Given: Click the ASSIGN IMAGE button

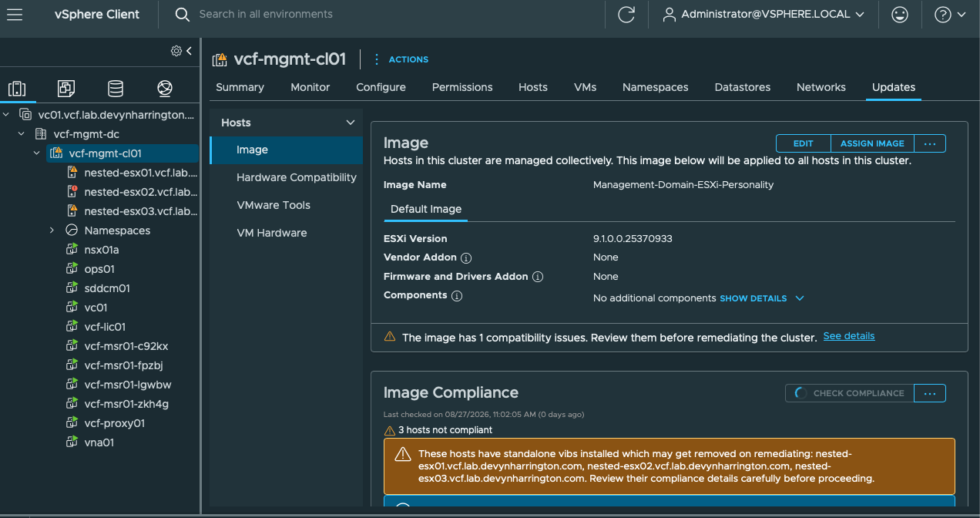Looking at the screenshot, I should click(x=872, y=143).
